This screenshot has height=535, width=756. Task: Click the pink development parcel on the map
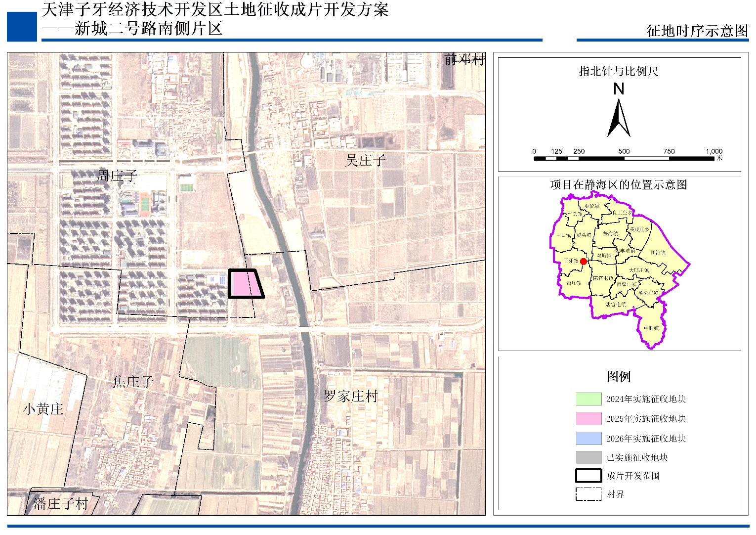(x=243, y=284)
